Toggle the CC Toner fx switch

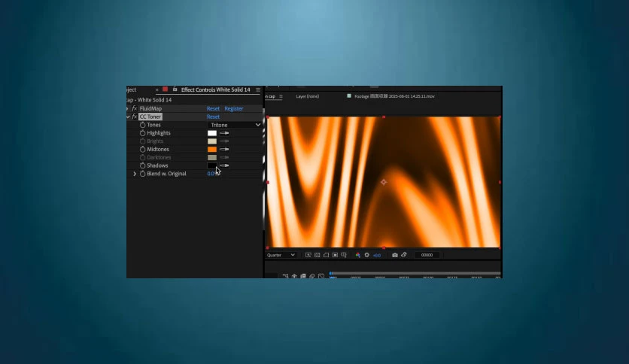(135, 117)
